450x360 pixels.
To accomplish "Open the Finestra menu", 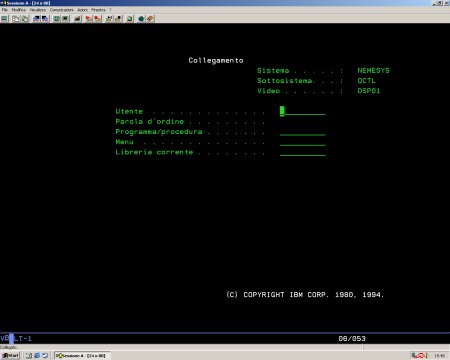I will pyautogui.click(x=98, y=10).
